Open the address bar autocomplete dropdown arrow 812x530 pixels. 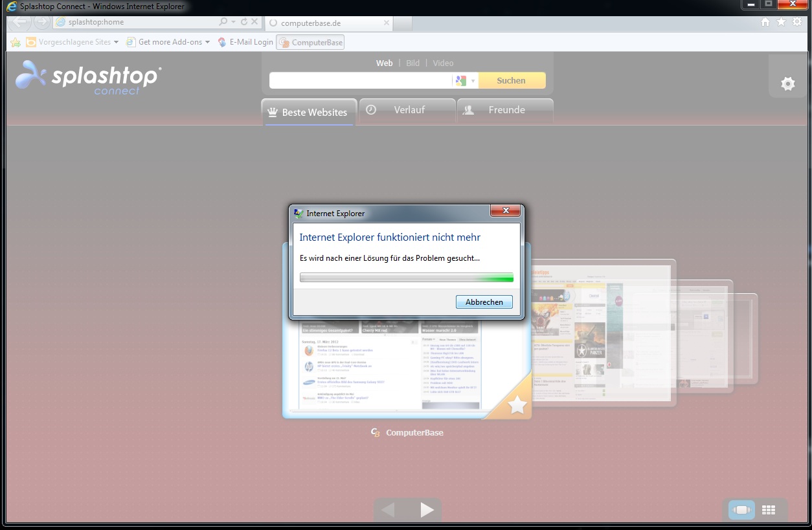[x=233, y=22]
